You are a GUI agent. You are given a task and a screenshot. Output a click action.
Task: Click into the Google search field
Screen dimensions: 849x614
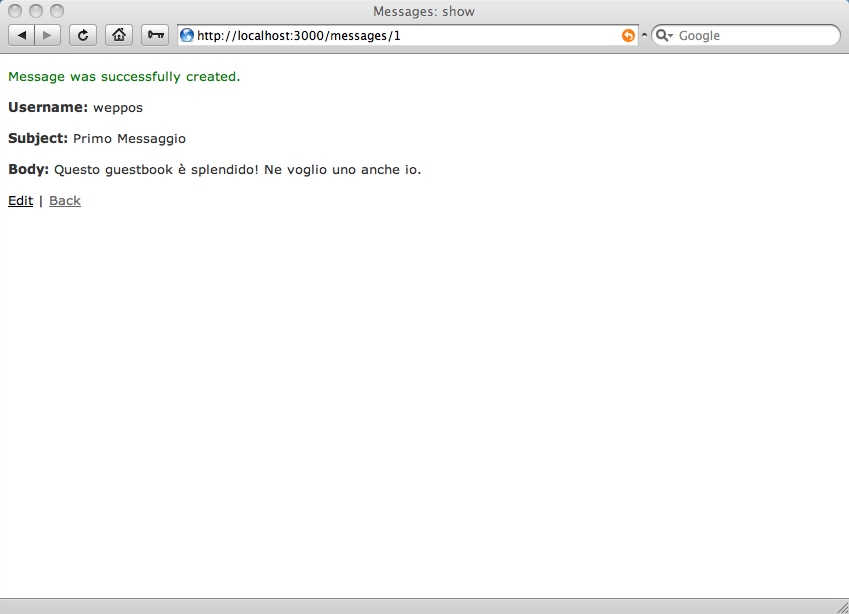(746, 35)
